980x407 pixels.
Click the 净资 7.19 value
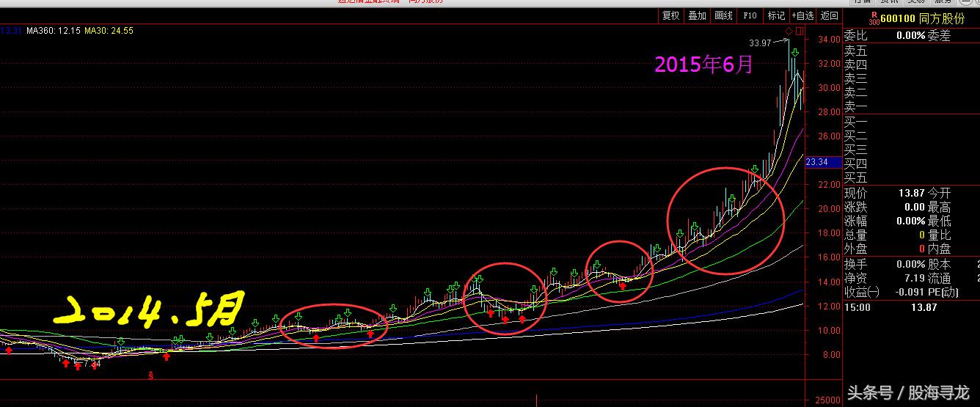pos(915,278)
